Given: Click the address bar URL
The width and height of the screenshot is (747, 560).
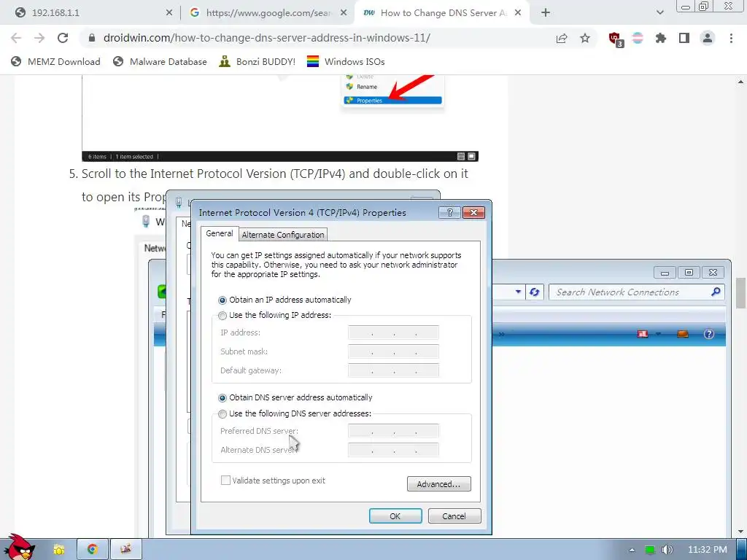Looking at the screenshot, I should click(267, 38).
